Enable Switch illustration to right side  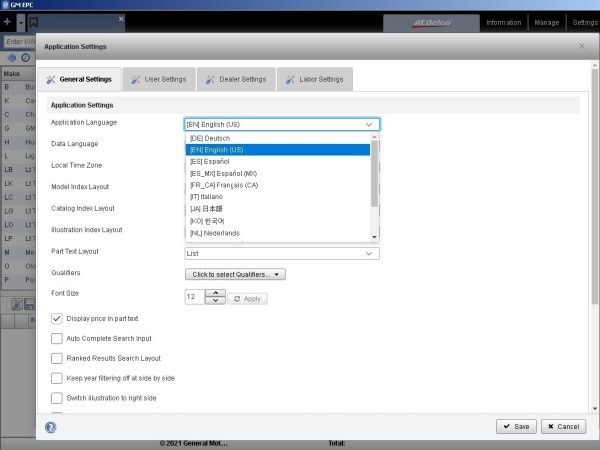pos(57,398)
